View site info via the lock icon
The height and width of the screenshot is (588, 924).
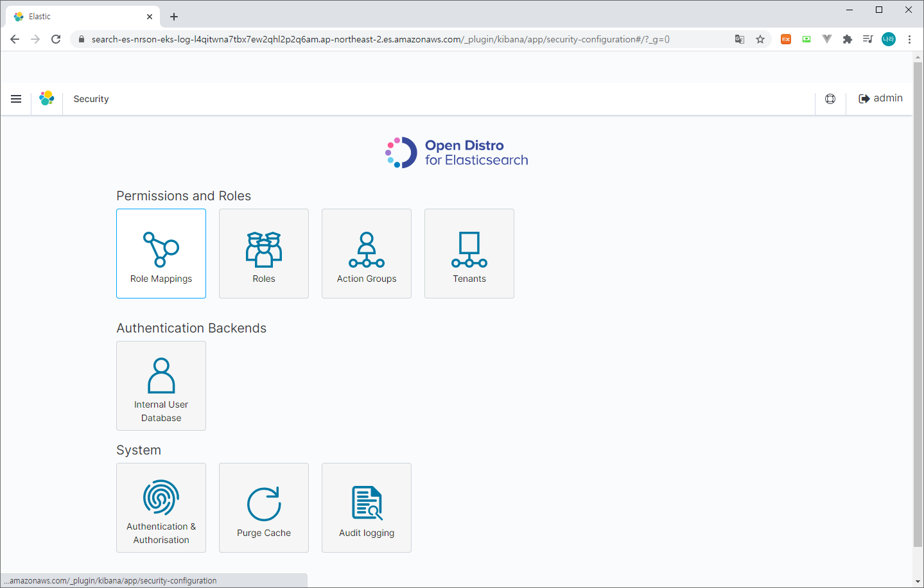coord(81,39)
